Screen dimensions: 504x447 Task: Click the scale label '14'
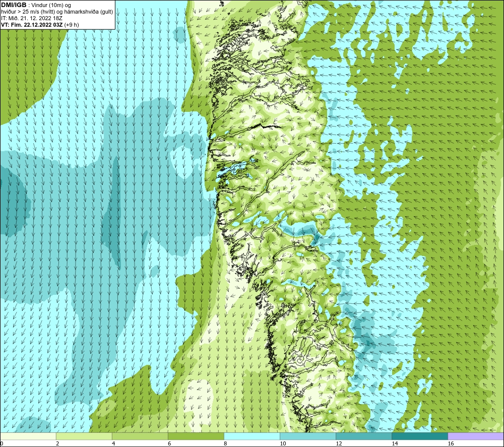coord(395,444)
